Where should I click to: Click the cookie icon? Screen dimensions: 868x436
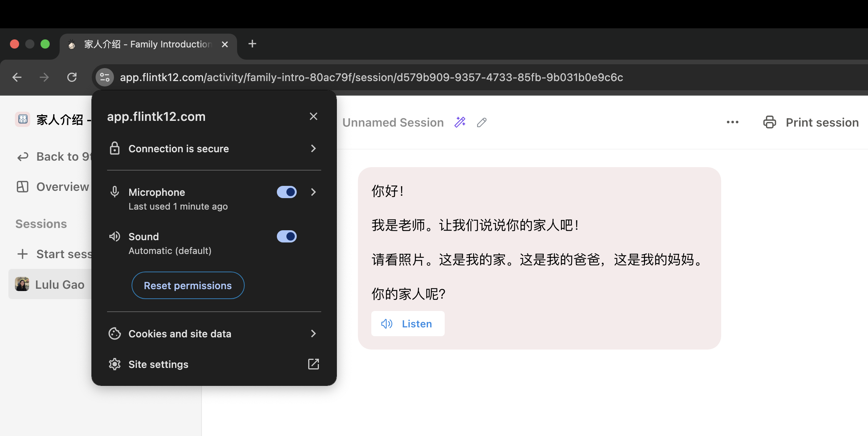pyautogui.click(x=115, y=334)
